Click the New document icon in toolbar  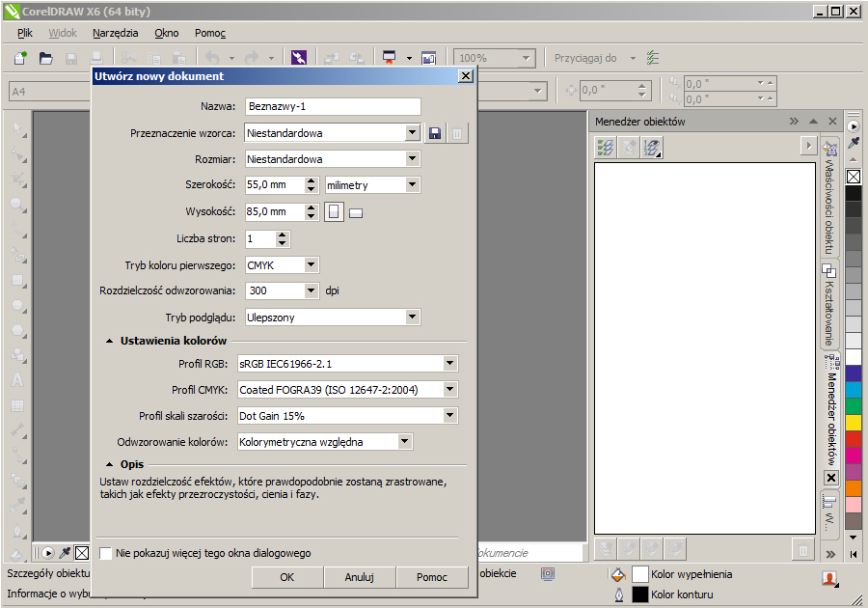coord(20,58)
